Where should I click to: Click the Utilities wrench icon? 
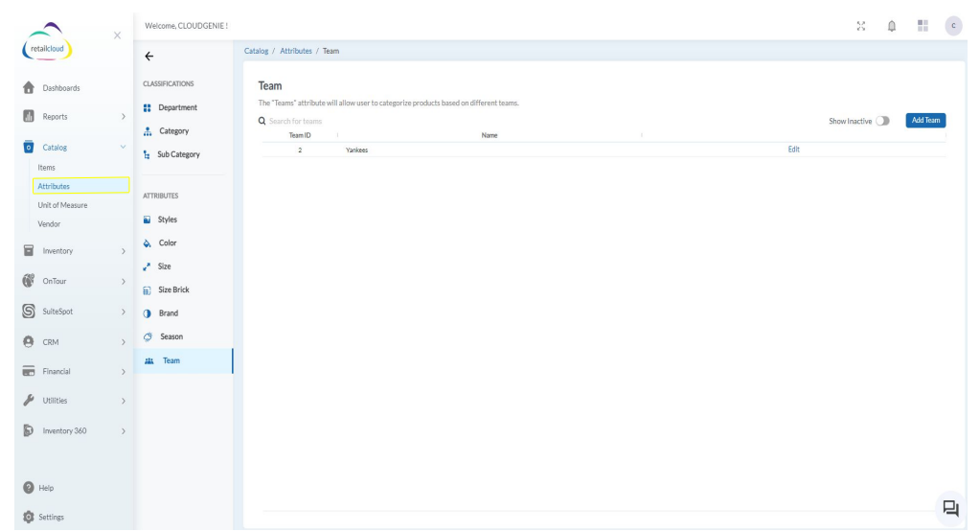tap(29, 401)
